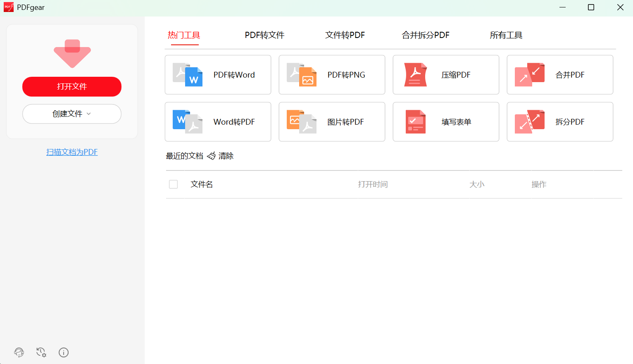The width and height of the screenshot is (633, 364).
Task: Select the 压缩PDF tool
Action: click(x=446, y=75)
